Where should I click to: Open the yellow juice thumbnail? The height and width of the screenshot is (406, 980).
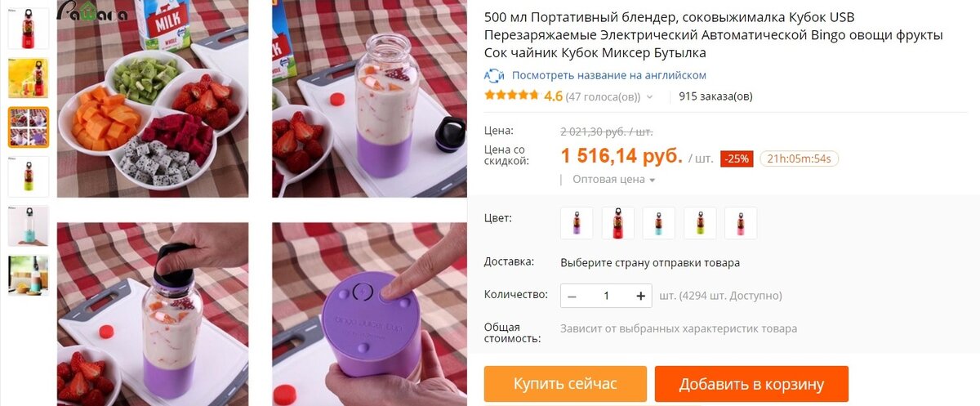29,78
